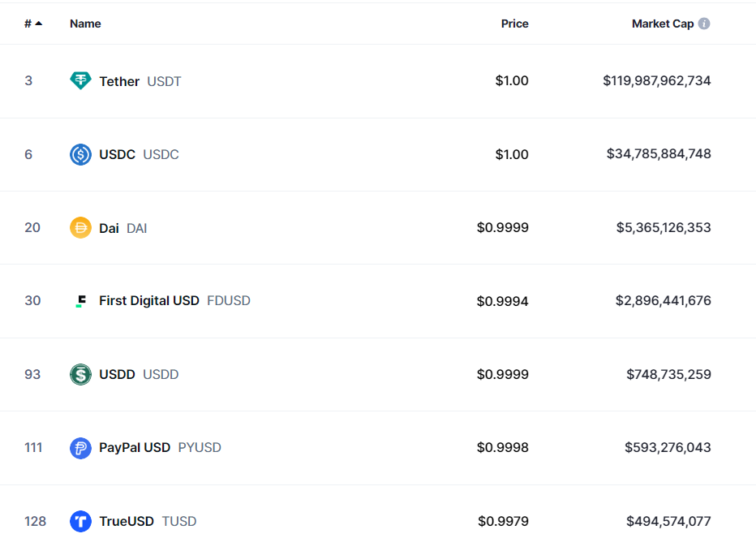Open the PayPal USD name link
Viewport: 756px width, 551px height.
[x=135, y=448]
